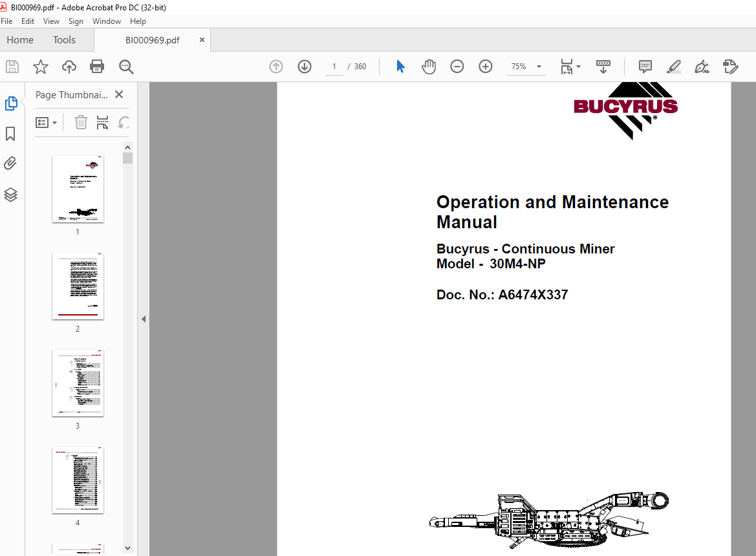Add a sticky note comment
The image size is (756, 556).
[x=645, y=67]
